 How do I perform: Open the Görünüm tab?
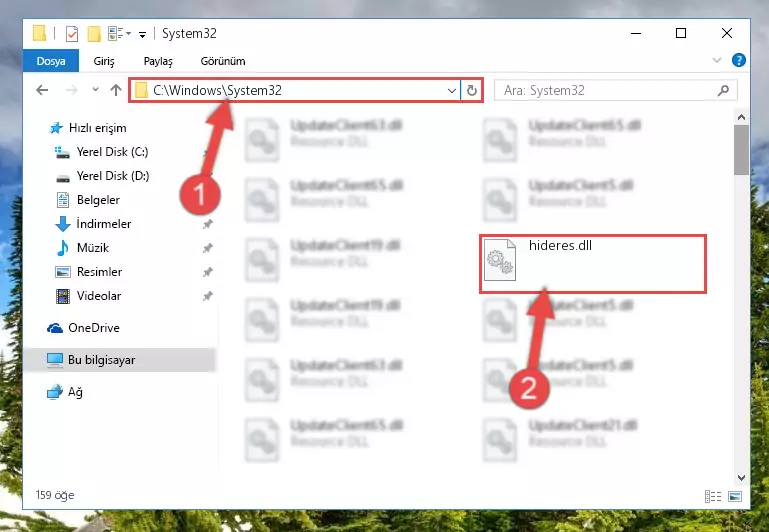click(223, 61)
